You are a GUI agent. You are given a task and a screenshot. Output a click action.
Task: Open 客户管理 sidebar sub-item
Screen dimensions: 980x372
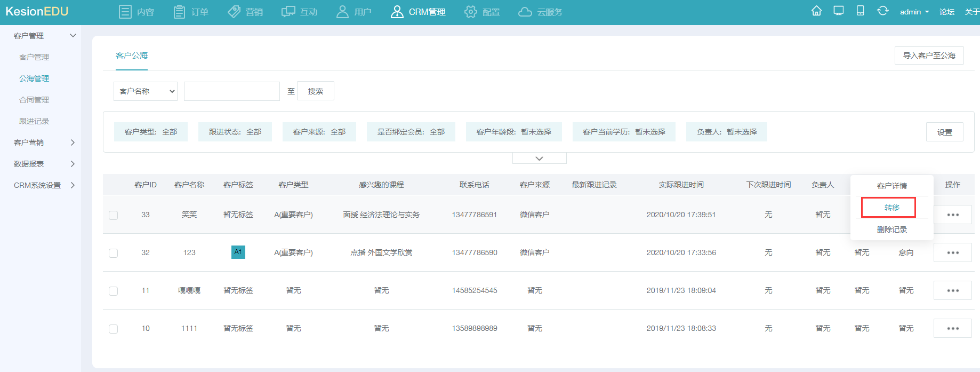[34, 57]
